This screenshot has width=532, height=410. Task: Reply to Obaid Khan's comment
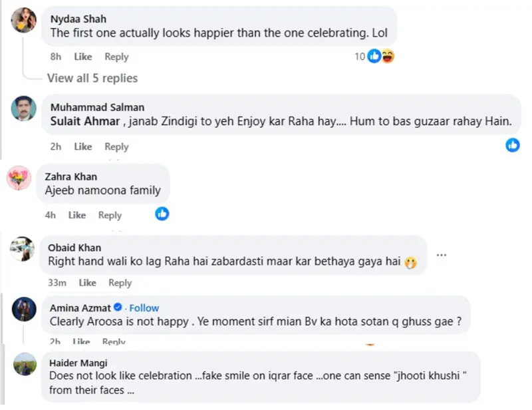coord(120,283)
